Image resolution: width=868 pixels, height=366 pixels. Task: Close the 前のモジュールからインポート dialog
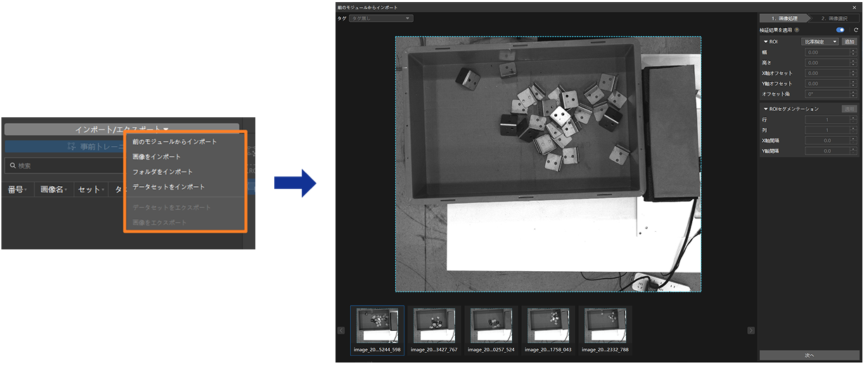click(854, 7)
